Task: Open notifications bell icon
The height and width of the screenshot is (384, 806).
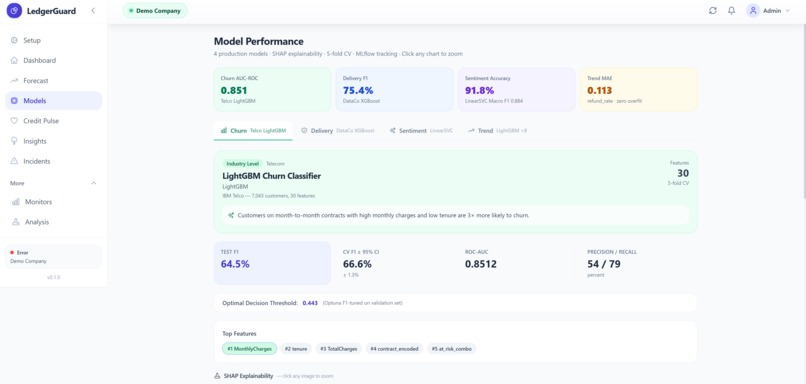Action: point(731,10)
